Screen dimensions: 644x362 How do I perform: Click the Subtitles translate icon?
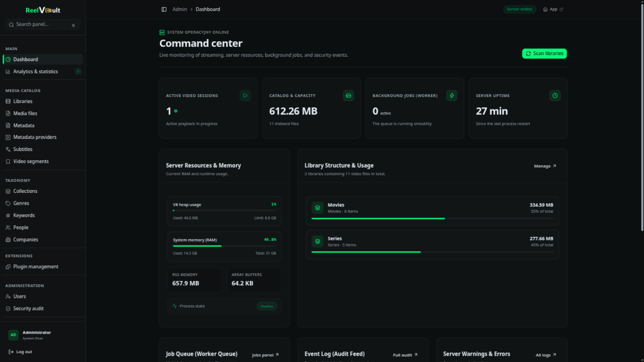coord(8,149)
